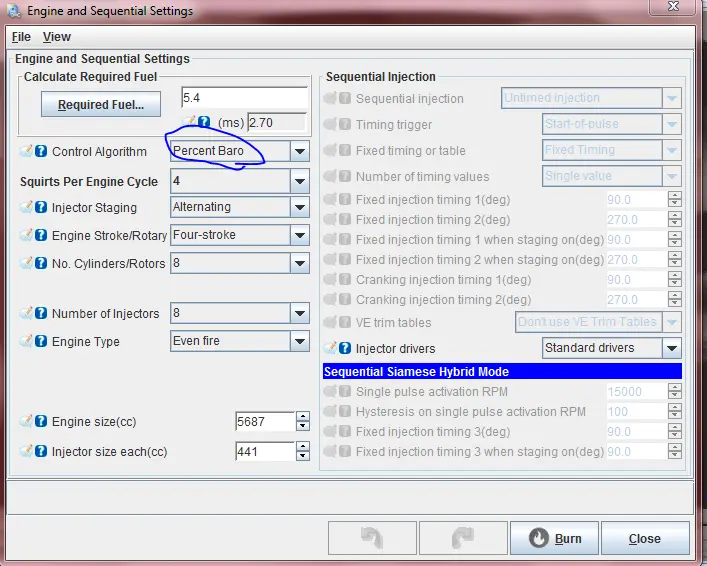The image size is (707, 566).
Task: Click pencil note icon for Engine size(cc)
Action: coord(26,421)
